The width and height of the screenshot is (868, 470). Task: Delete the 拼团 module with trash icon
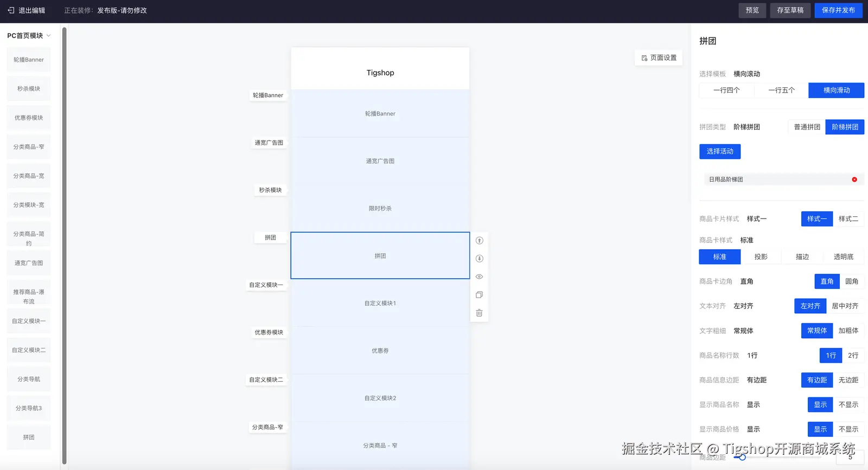[x=479, y=313]
